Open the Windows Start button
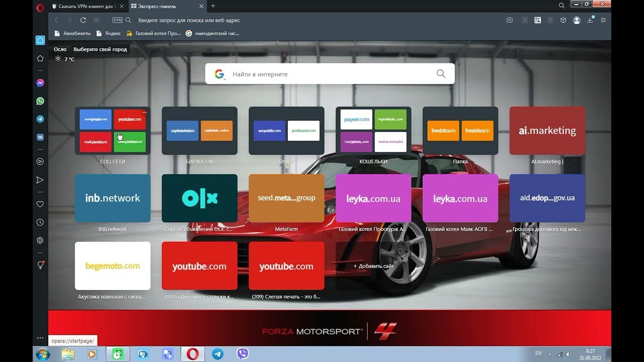The image size is (644, 362). (x=43, y=354)
